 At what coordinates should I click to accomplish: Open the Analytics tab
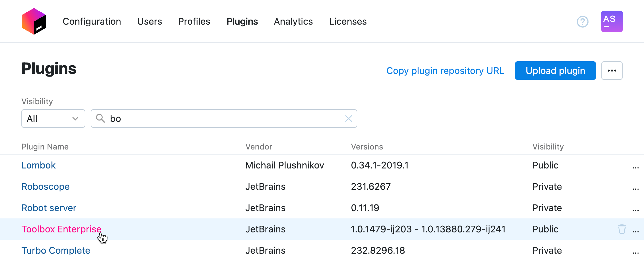[293, 21]
